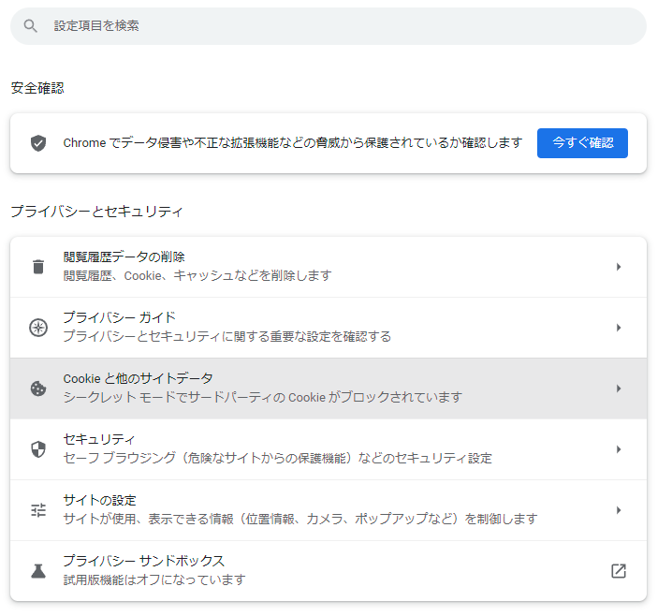Click the プライバシー サンドボックス flask icon
The image size is (672, 616).
click(38, 571)
